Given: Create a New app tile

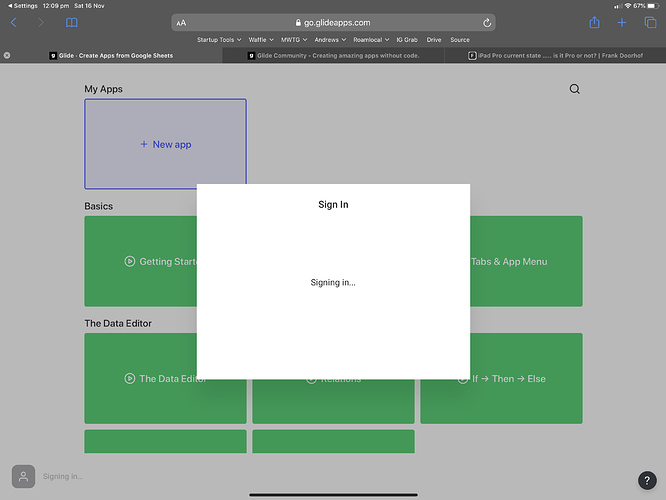Looking at the screenshot, I should pyautogui.click(x=165, y=144).
